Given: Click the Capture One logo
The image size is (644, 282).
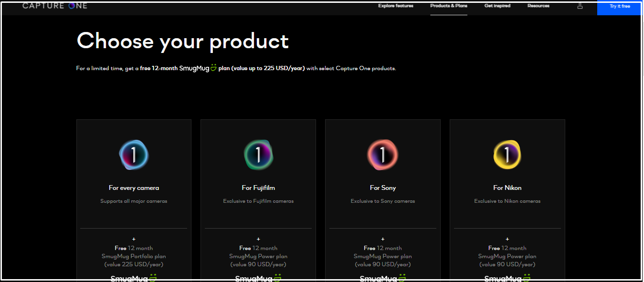Looking at the screenshot, I should tap(55, 6).
